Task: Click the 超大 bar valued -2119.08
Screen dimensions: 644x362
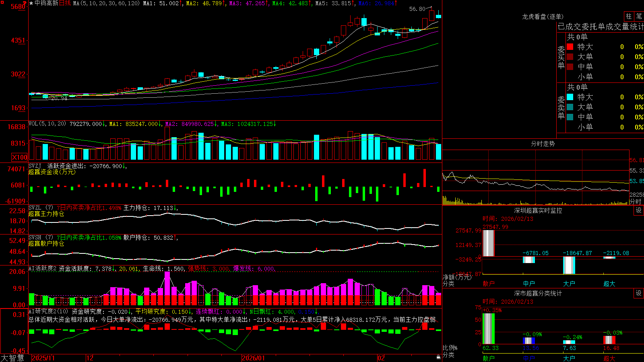Action: point(609,257)
